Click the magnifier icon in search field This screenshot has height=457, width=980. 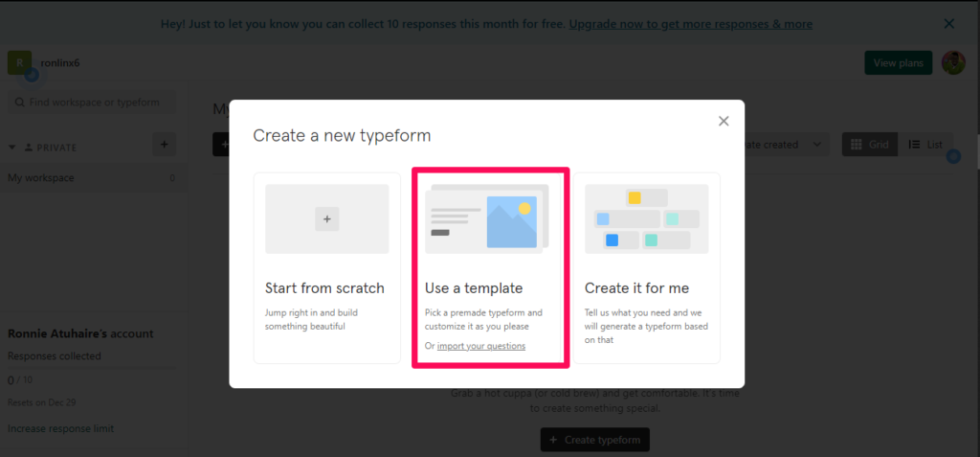19,103
